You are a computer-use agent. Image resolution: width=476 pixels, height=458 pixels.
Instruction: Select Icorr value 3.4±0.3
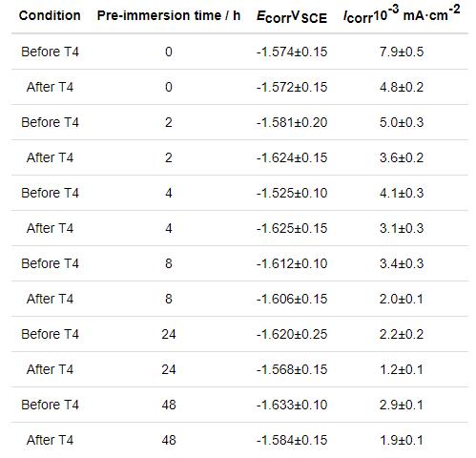tap(402, 263)
